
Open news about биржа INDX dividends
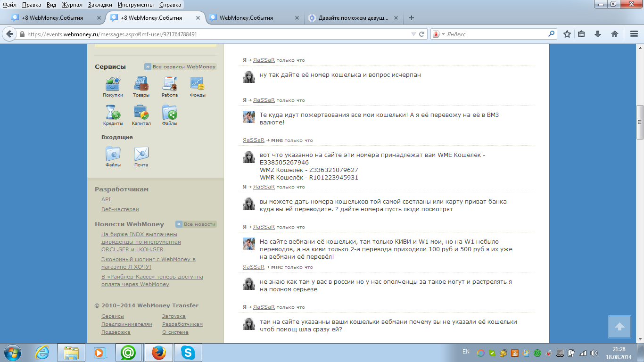tap(141, 241)
